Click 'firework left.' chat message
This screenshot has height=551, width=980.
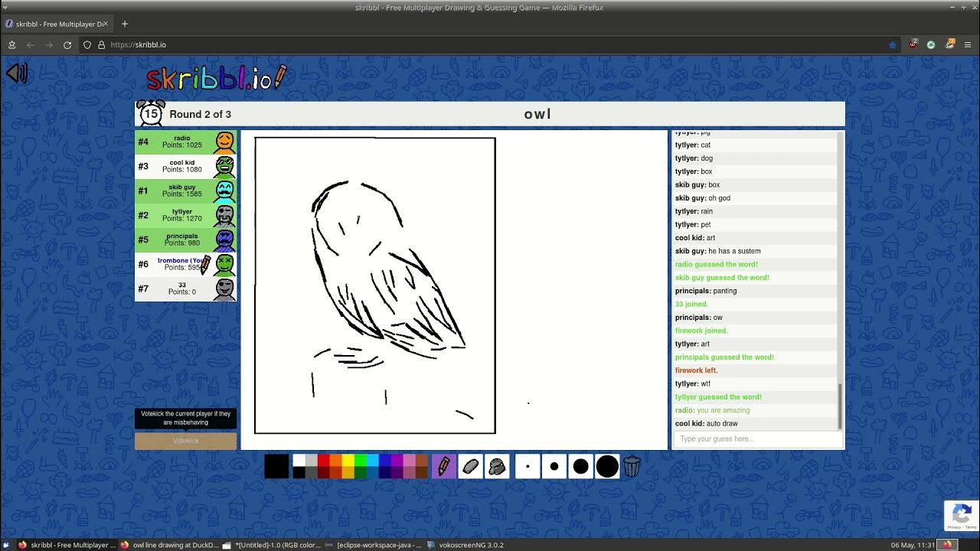[696, 370]
